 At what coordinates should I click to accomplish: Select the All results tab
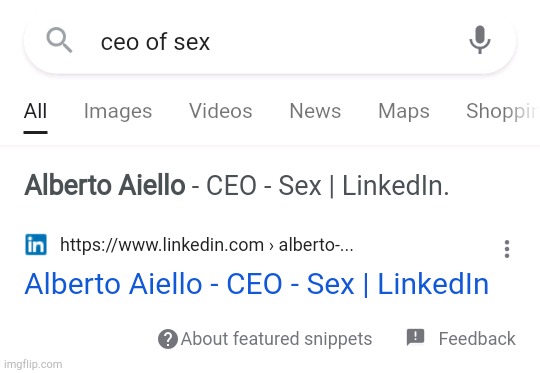(x=35, y=111)
